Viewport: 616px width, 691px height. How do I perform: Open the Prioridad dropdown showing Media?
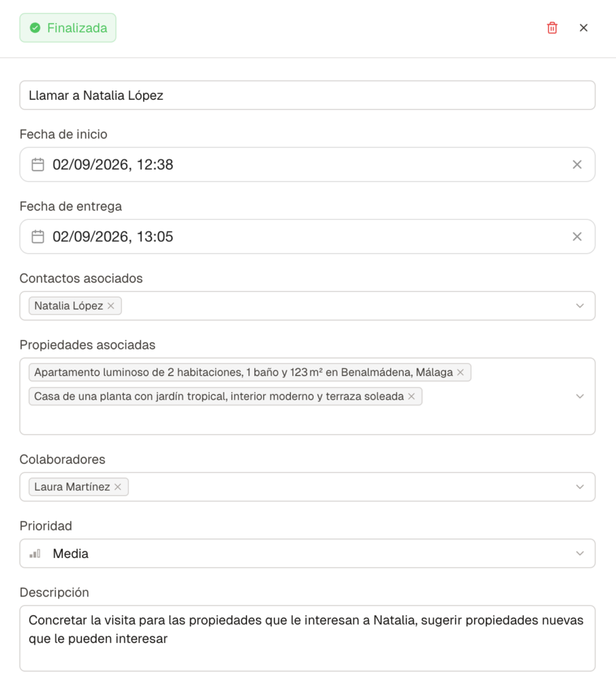coord(580,553)
